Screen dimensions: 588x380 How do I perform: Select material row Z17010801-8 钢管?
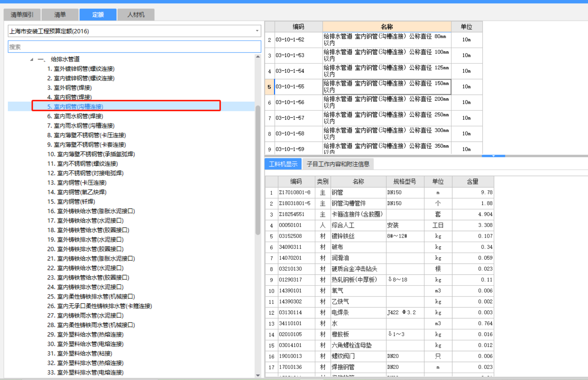coord(379,192)
